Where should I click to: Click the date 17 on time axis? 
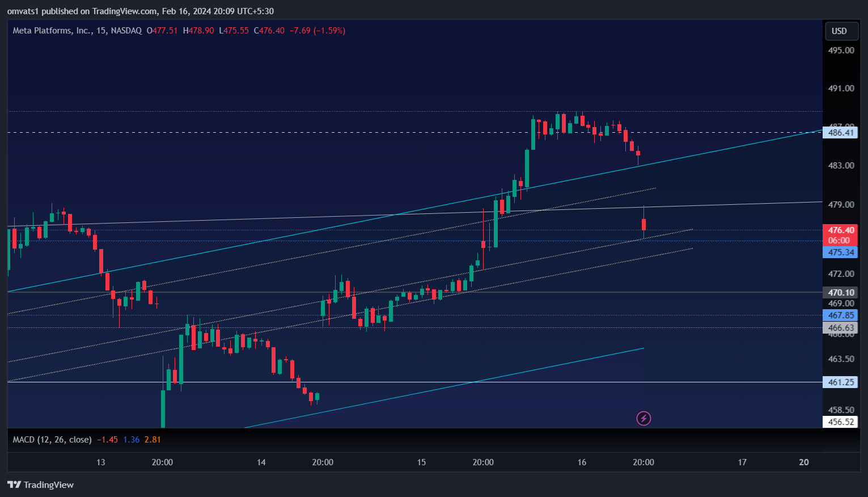pyautogui.click(x=742, y=462)
